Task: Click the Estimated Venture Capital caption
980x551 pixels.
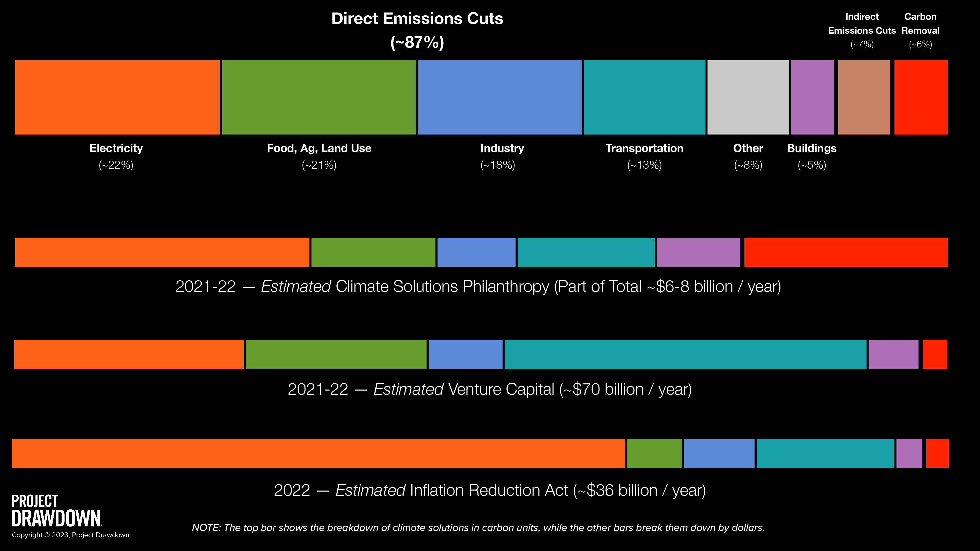Action: [x=490, y=389]
